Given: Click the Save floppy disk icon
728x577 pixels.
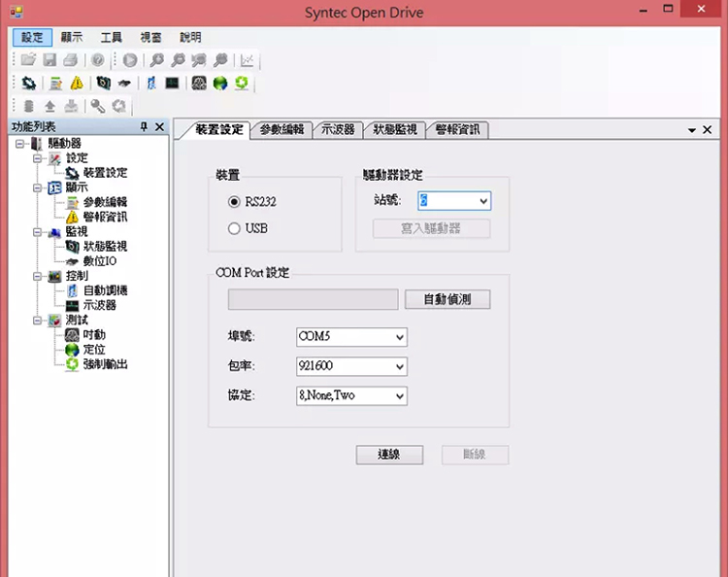Looking at the screenshot, I should (50, 60).
